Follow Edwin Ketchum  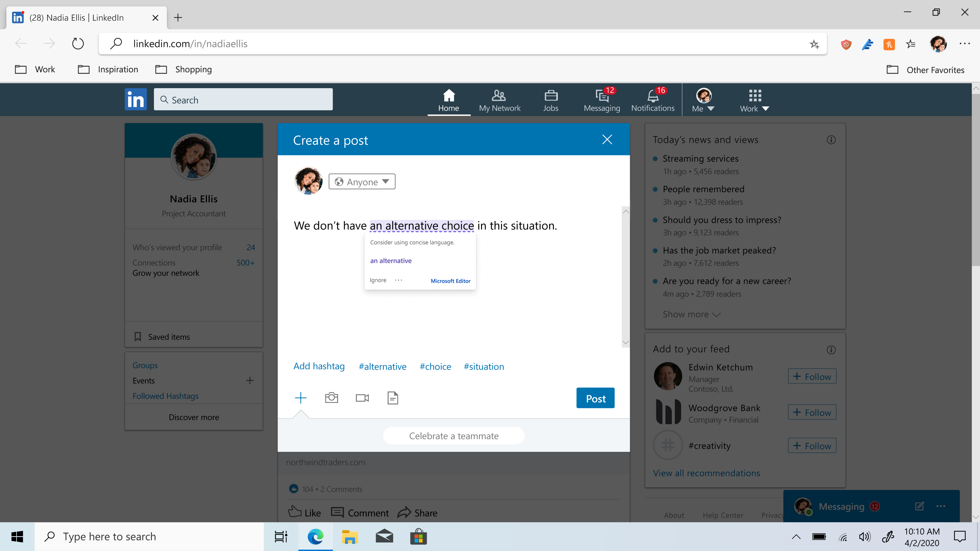812,376
